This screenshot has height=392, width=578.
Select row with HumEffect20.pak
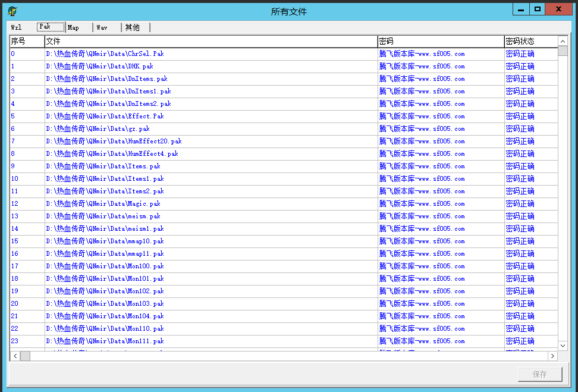point(114,141)
